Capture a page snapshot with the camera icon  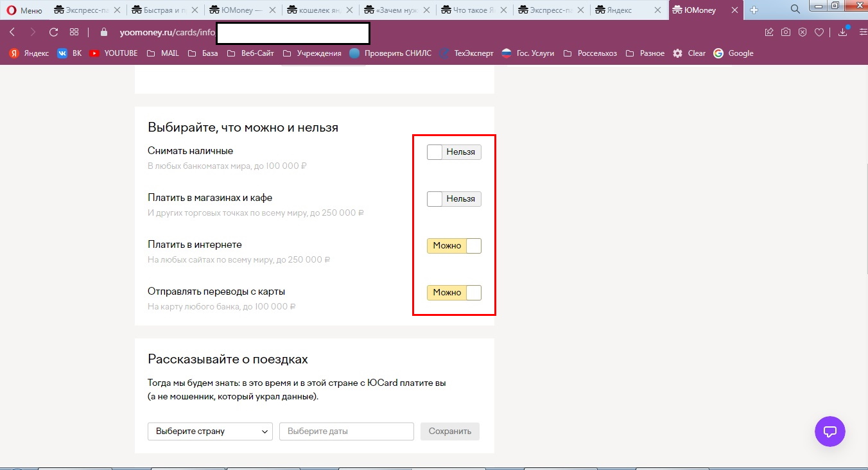786,31
